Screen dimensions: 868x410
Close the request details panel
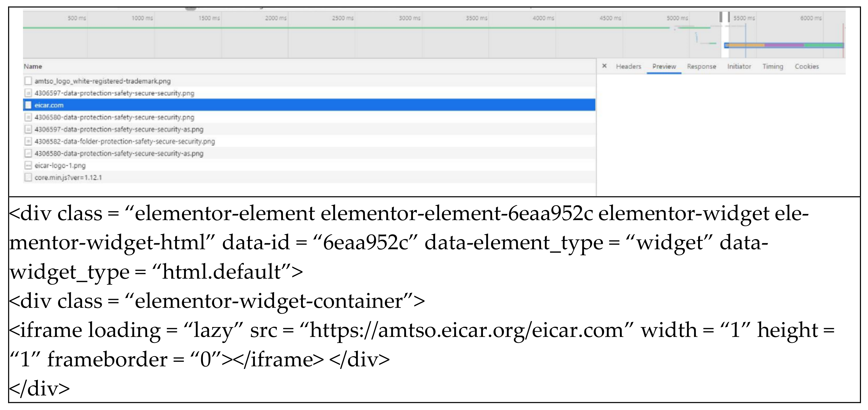click(x=604, y=66)
